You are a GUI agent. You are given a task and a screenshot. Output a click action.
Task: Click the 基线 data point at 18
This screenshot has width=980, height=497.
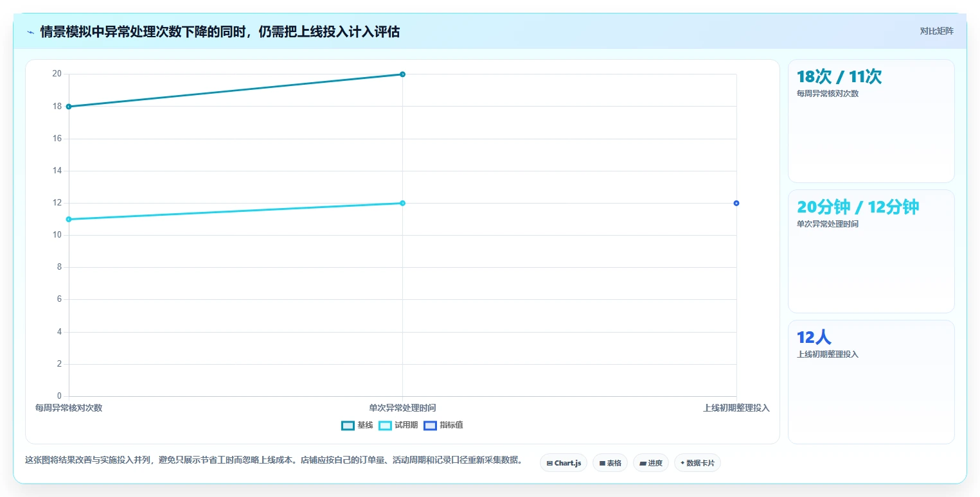(x=69, y=107)
